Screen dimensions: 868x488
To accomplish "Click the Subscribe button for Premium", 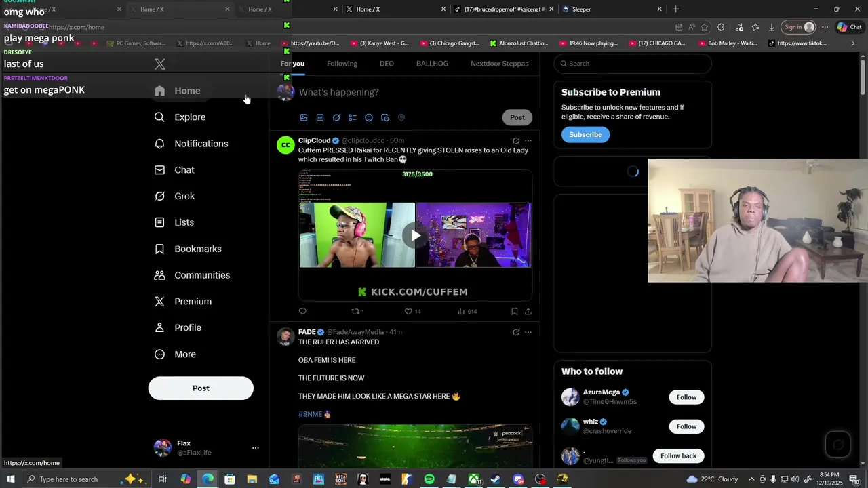I will 585,134.
